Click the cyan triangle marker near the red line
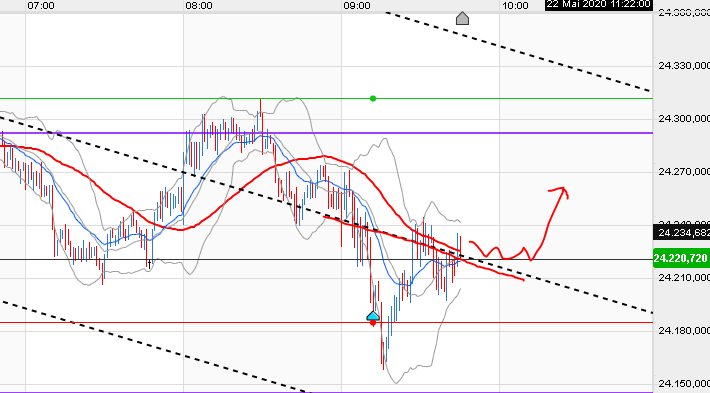The image size is (710, 393). click(x=373, y=316)
